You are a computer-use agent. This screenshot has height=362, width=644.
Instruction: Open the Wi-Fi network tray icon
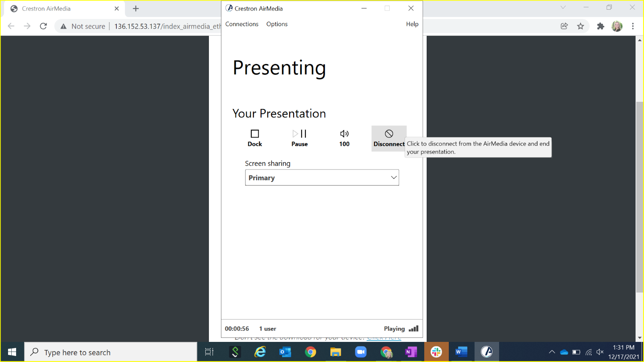(589, 352)
